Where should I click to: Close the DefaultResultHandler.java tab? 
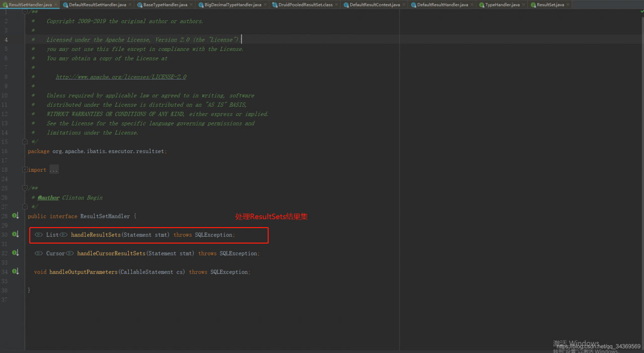click(x=472, y=5)
